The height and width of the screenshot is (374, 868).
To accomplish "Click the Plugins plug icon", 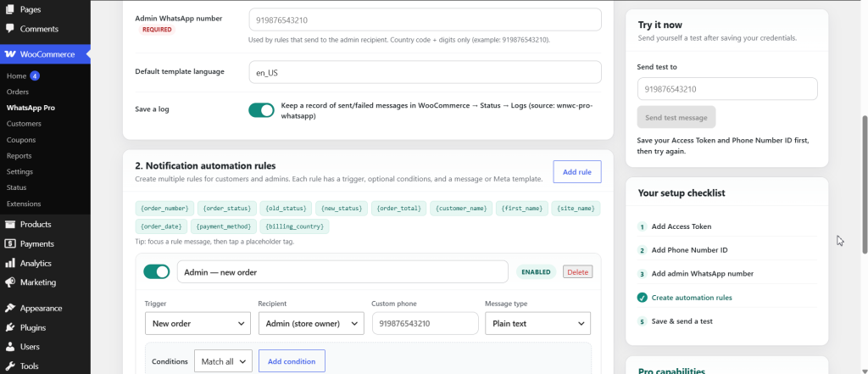I will (x=10, y=327).
